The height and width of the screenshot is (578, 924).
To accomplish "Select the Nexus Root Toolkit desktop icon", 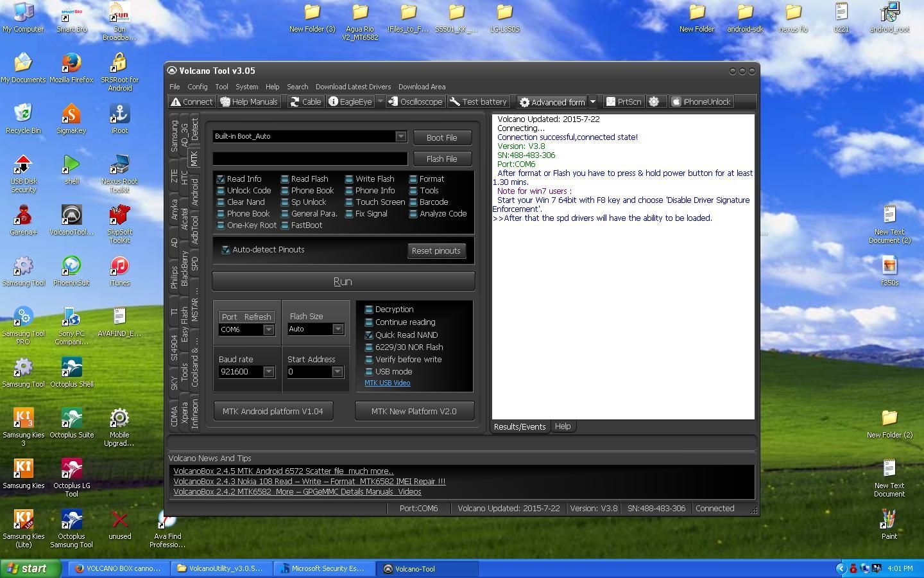I will pos(119,173).
